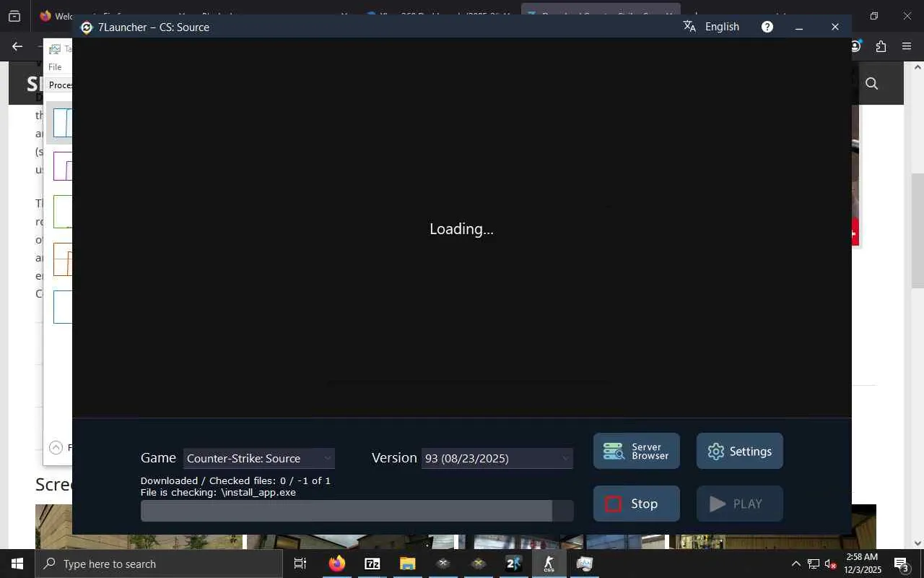Click the muted volume tray icon
The width and height of the screenshot is (924, 578).
tap(831, 564)
